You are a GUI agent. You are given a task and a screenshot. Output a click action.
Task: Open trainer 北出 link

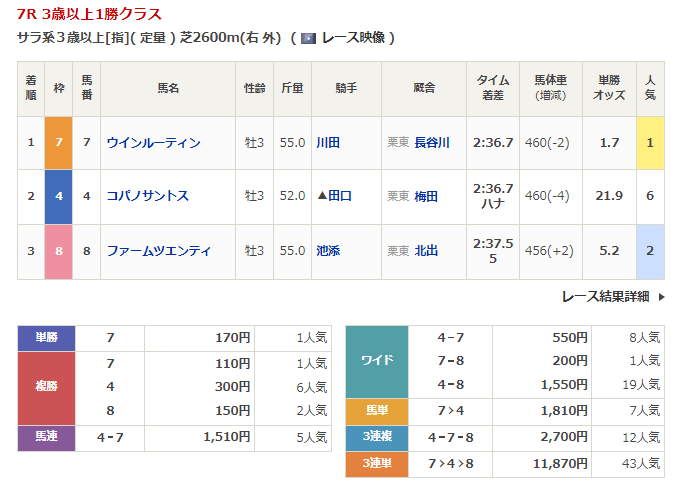426,251
